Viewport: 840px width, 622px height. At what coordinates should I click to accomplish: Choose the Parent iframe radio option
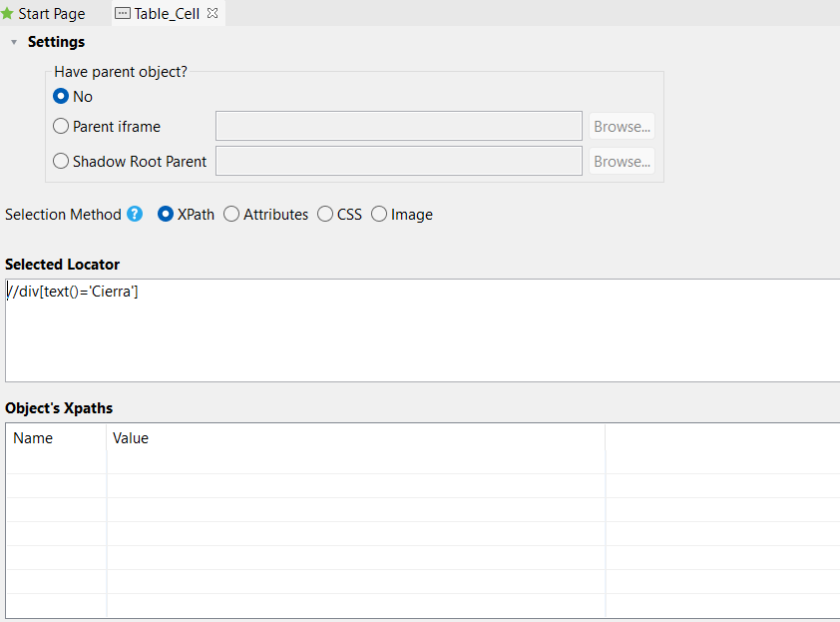[x=62, y=127]
